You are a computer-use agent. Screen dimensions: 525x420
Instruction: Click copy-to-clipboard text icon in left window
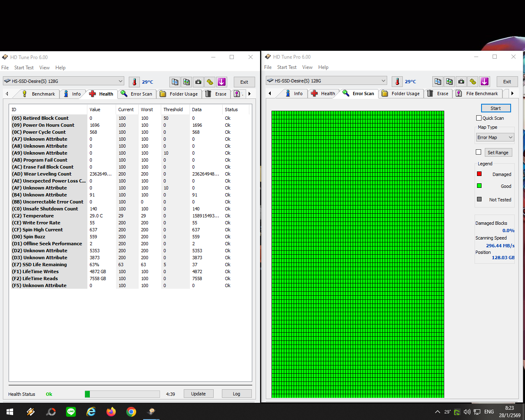175,82
